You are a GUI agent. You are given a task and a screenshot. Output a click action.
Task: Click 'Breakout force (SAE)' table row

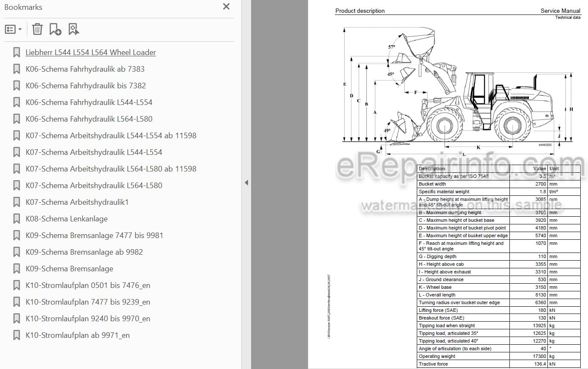(499, 318)
